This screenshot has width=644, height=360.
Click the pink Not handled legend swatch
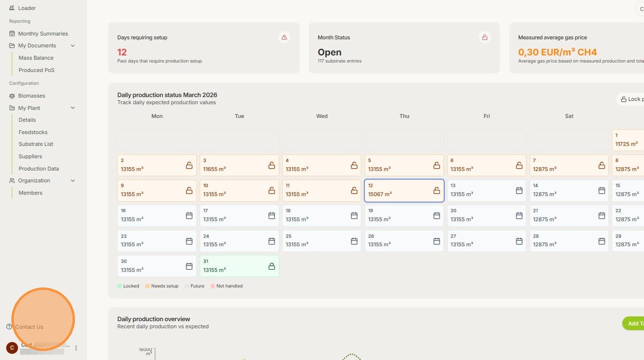click(212, 286)
